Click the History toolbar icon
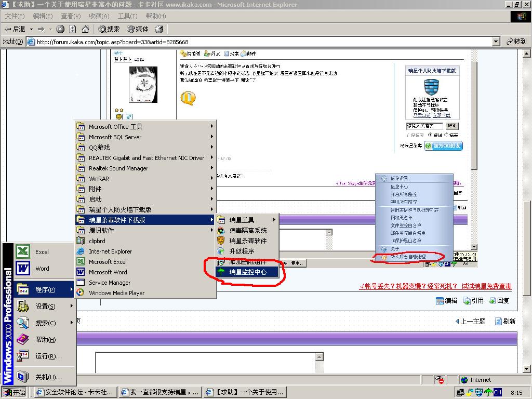Screen dimensions: 532x399 [159, 29]
